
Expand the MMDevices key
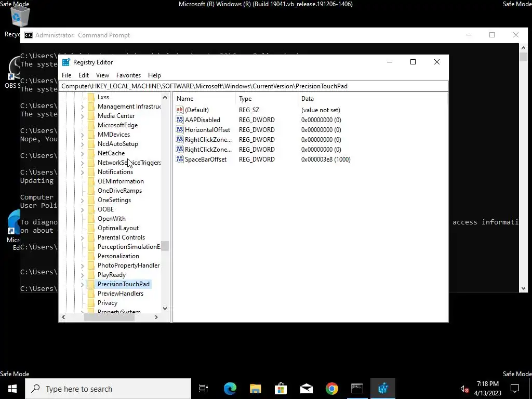point(83,135)
